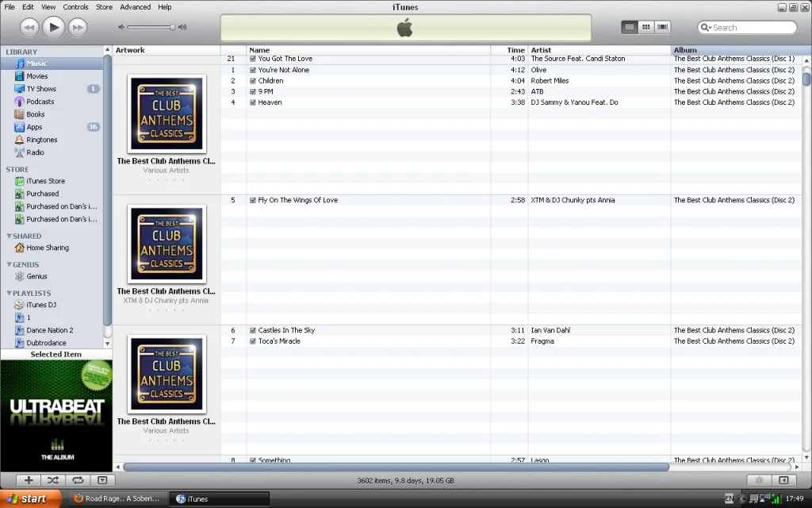Click the low volume speaker icon
The width and height of the screenshot is (812, 508).
[121, 27]
